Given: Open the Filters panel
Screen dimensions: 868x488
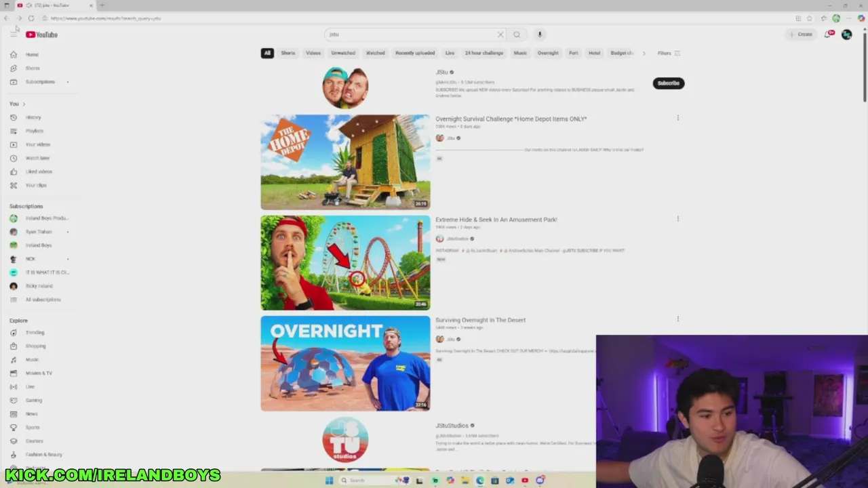Looking at the screenshot, I should (x=669, y=53).
